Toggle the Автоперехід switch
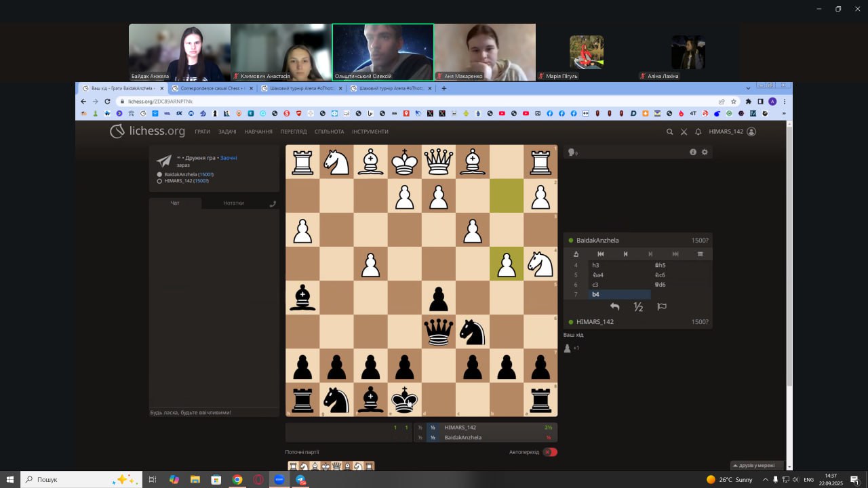Screen dimensions: 868x488 click(x=550, y=452)
